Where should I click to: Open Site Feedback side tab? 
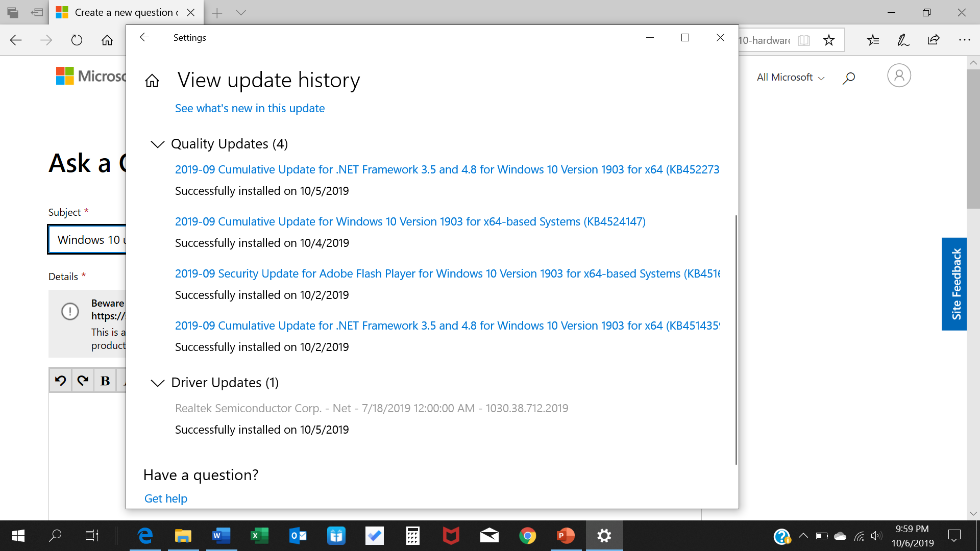click(x=954, y=284)
